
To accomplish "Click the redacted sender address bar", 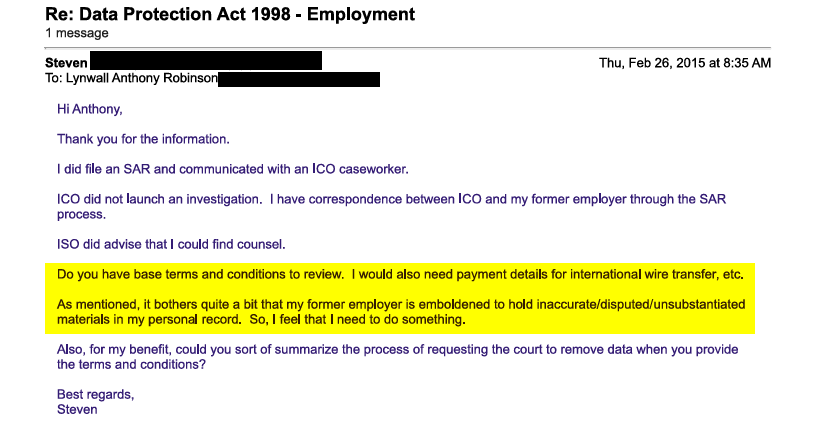I will tap(206, 60).
